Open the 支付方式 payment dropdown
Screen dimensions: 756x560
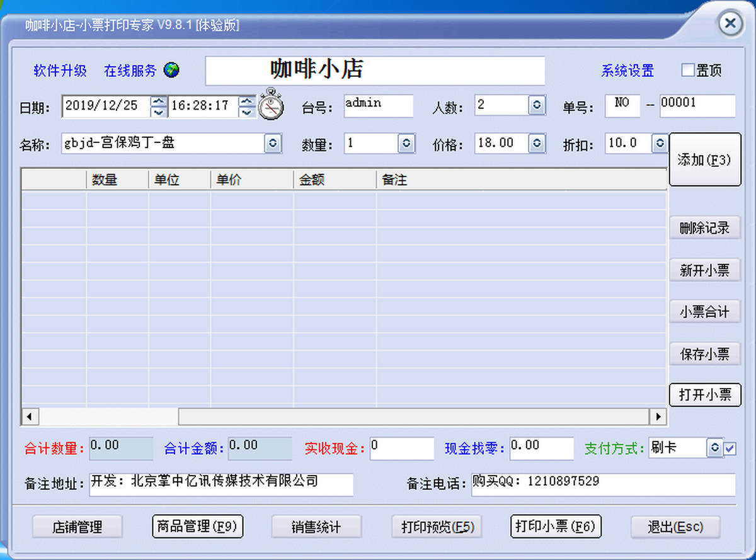click(714, 449)
